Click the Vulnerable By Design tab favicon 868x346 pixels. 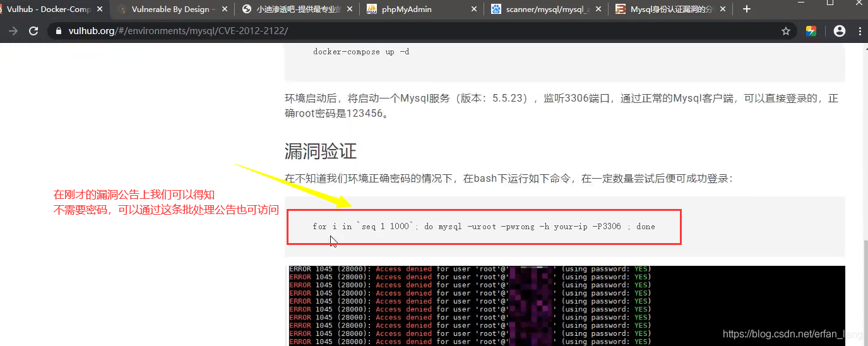(122, 9)
